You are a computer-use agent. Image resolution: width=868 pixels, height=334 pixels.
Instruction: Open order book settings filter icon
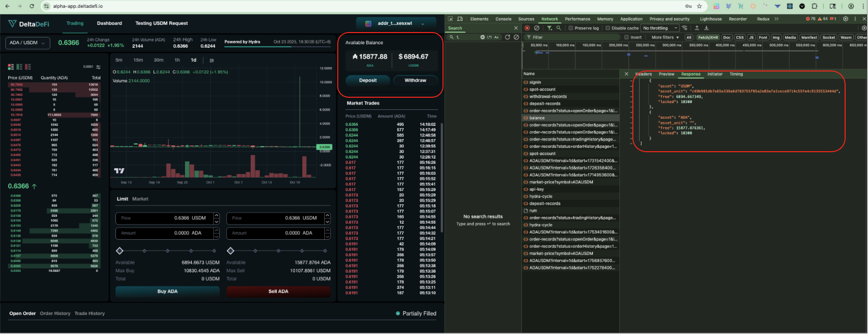[x=98, y=67]
